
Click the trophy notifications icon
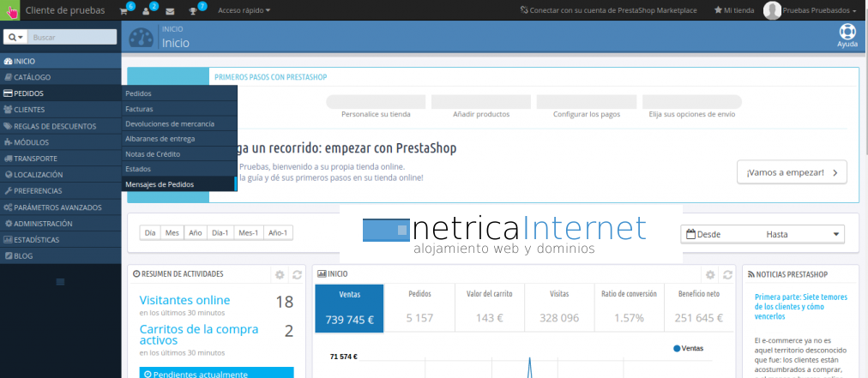coord(194,11)
